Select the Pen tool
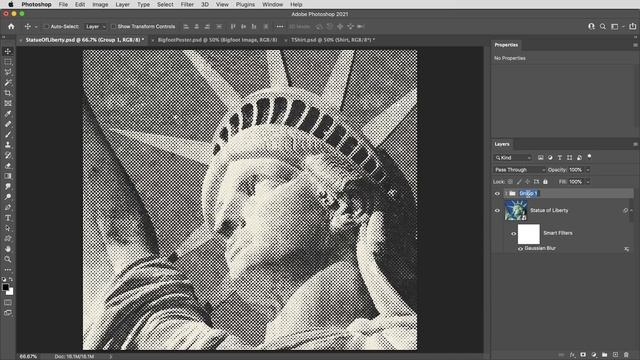The image size is (640, 360). coord(8,207)
